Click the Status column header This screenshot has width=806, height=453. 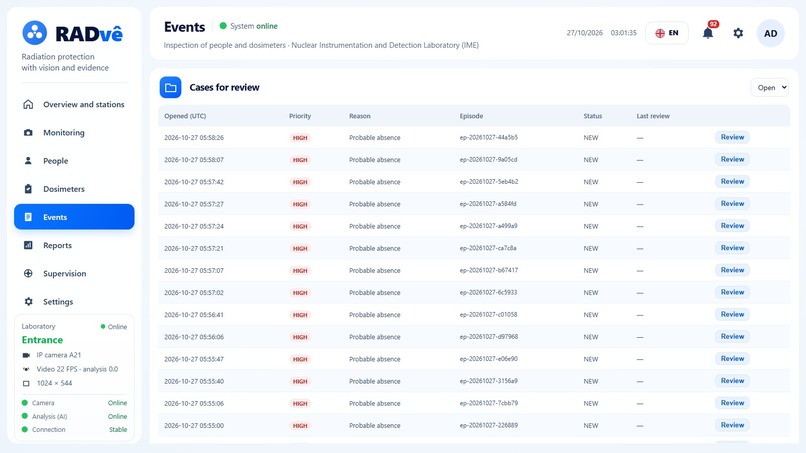593,116
